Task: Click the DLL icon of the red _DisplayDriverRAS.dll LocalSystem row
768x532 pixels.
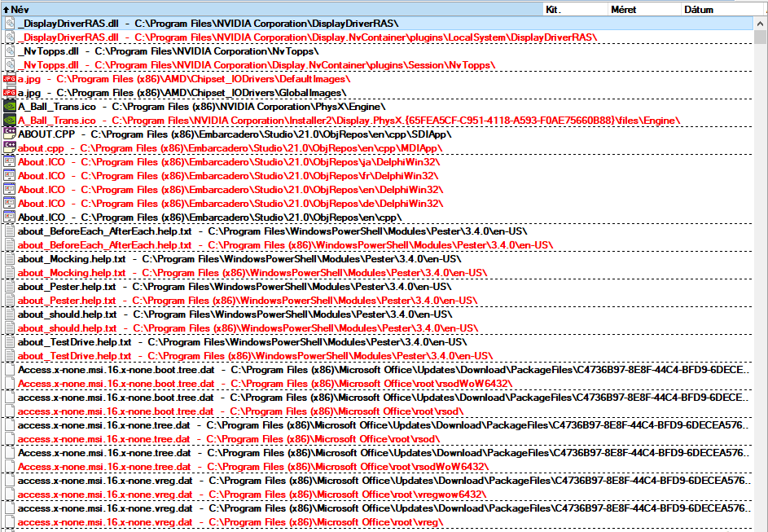Action: pos(9,37)
